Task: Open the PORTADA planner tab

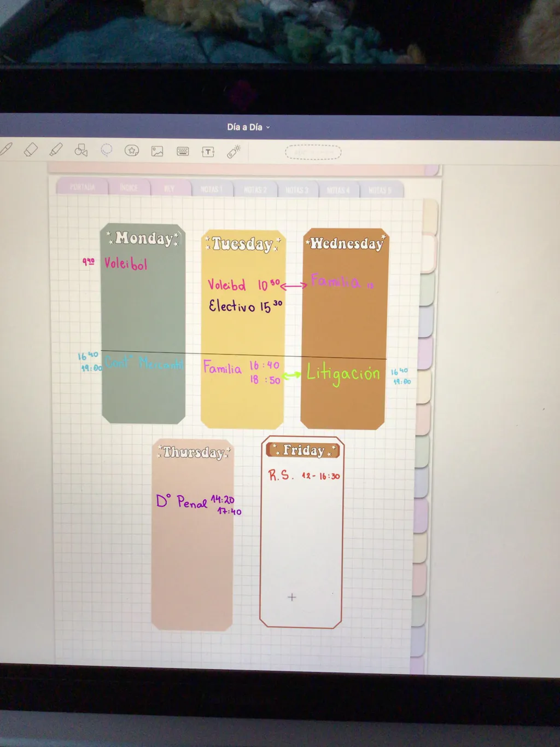Action: tap(83, 187)
